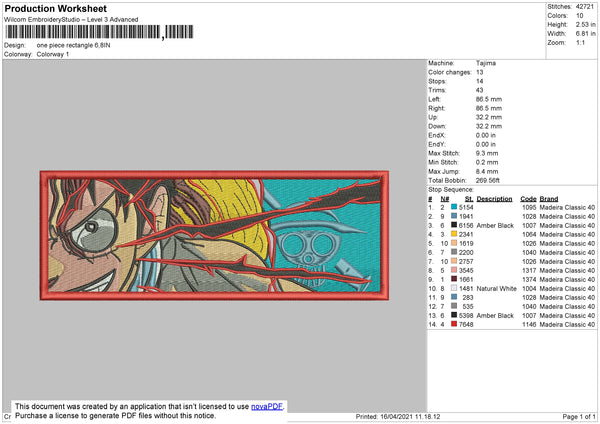Select the gray swatch with 2200 stitches
600x424 pixels.
click(x=454, y=252)
